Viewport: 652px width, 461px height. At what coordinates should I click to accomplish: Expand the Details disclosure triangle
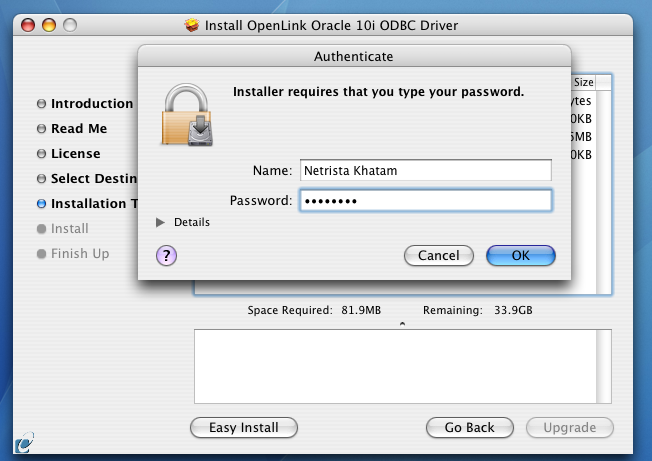[x=160, y=222]
